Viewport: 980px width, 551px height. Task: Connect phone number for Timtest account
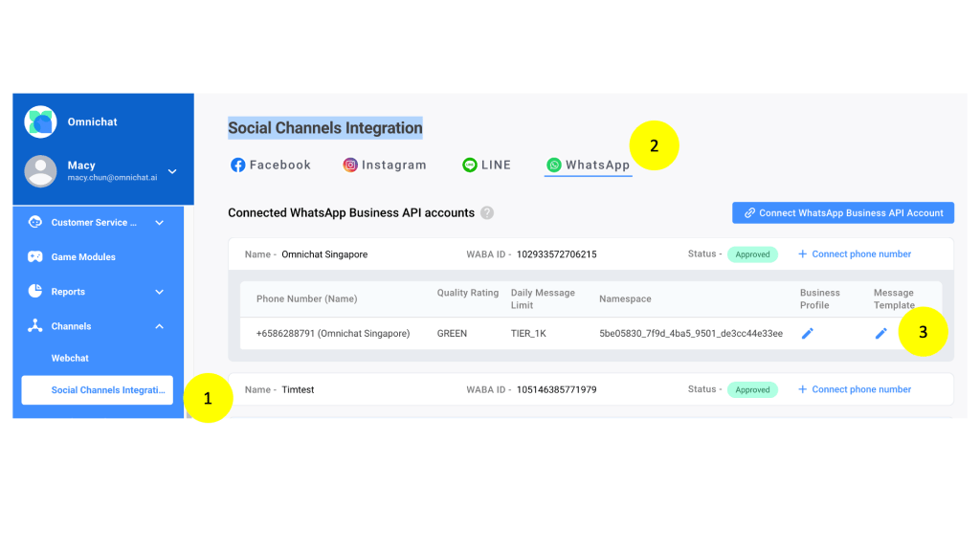pos(855,389)
